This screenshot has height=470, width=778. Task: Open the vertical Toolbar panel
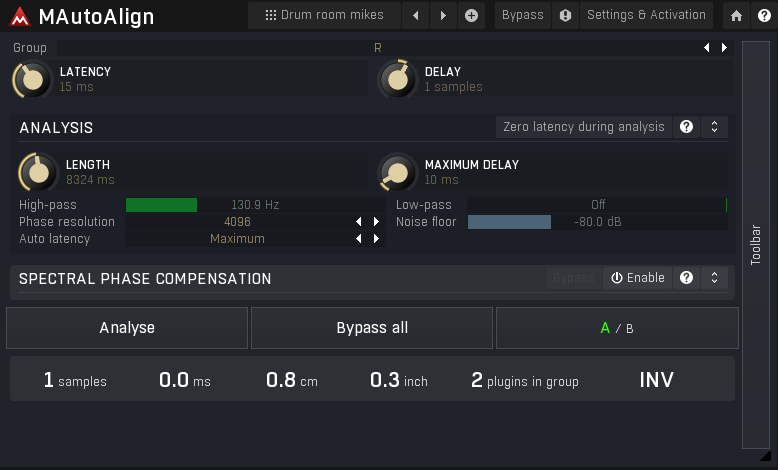[x=756, y=245]
